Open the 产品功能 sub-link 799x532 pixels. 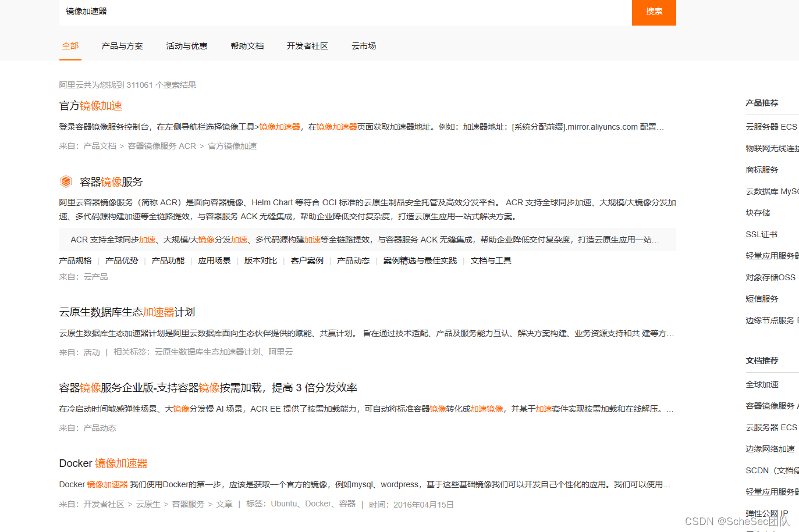(168, 260)
